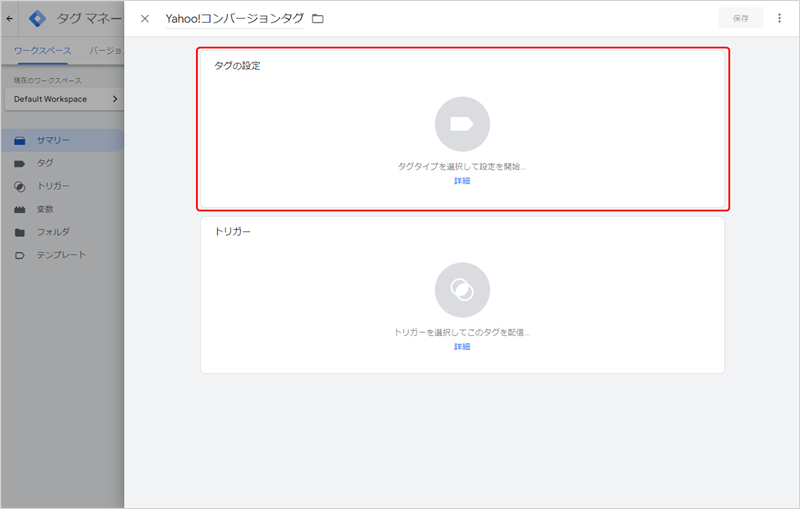Open 詳細 link under tag type prompt
Screen dimensions: 800x509
click(x=462, y=181)
